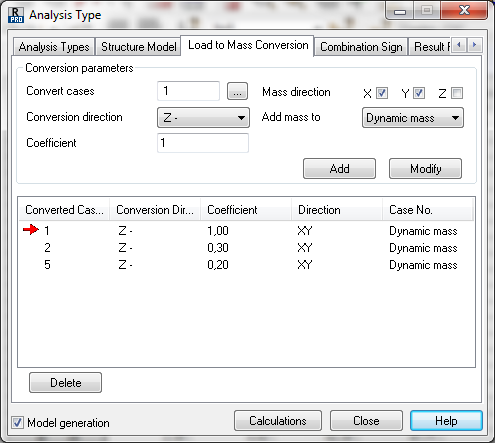Screen dimensions: 495x443
Task: Click the Coefficient input field
Action: point(203,143)
